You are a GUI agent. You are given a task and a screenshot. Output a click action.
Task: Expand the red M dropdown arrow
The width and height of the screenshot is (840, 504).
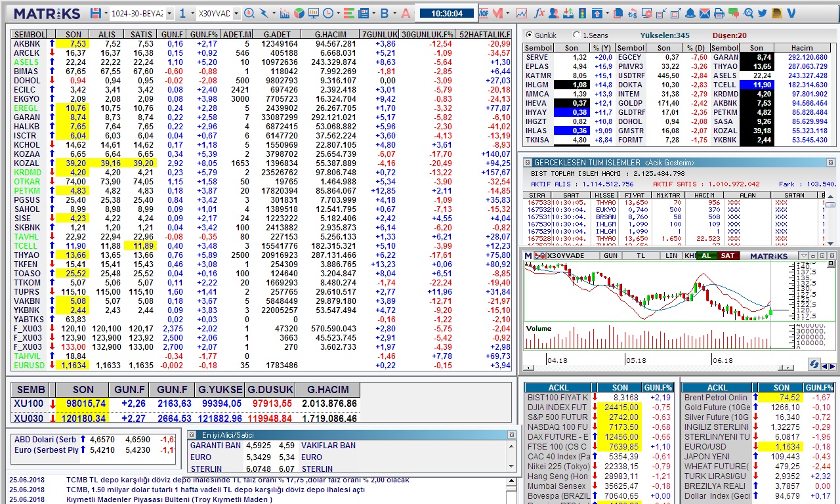(507, 13)
